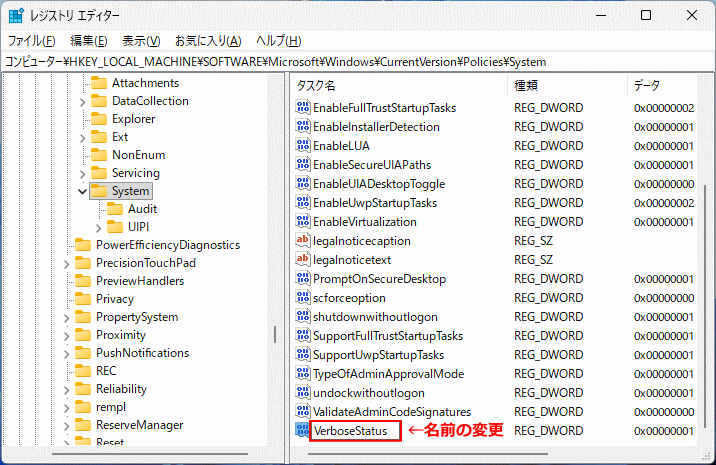The image size is (716, 465).
Task: Expand the DataCollection key
Action: (x=82, y=102)
